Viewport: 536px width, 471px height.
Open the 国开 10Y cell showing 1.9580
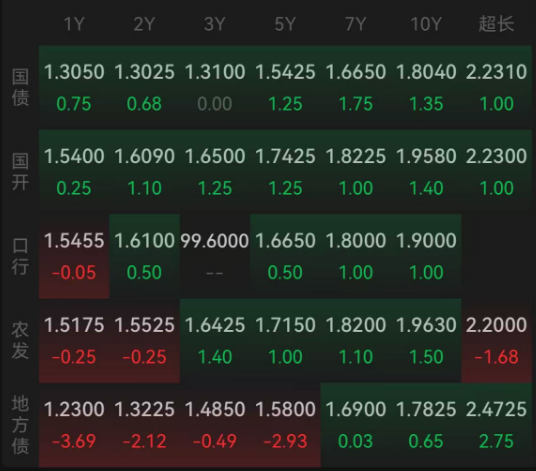pos(426,172)
